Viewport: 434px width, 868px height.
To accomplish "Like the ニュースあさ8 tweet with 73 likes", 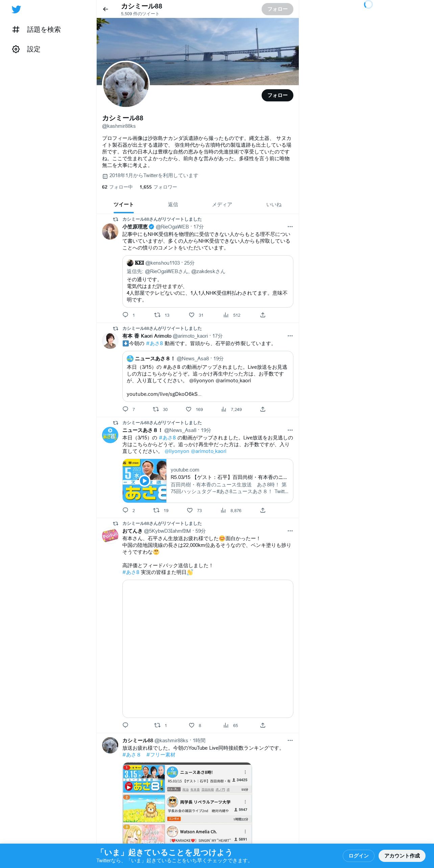I will (x=190, y=510).
